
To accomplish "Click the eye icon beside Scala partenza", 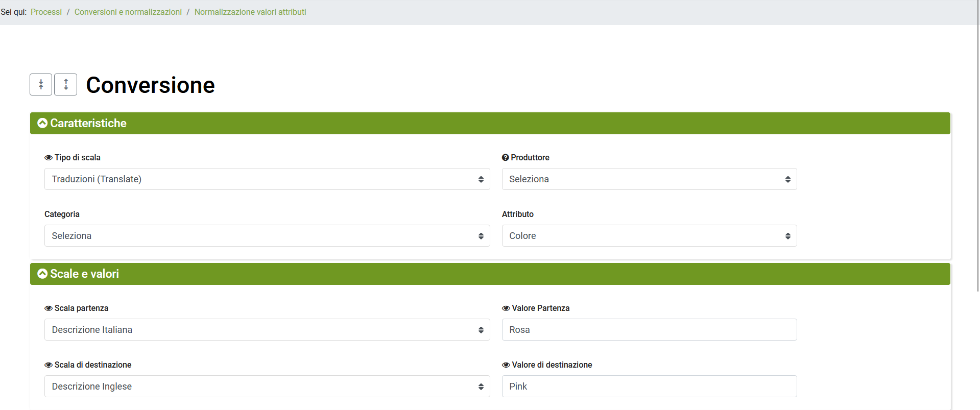I will (49, 308).
